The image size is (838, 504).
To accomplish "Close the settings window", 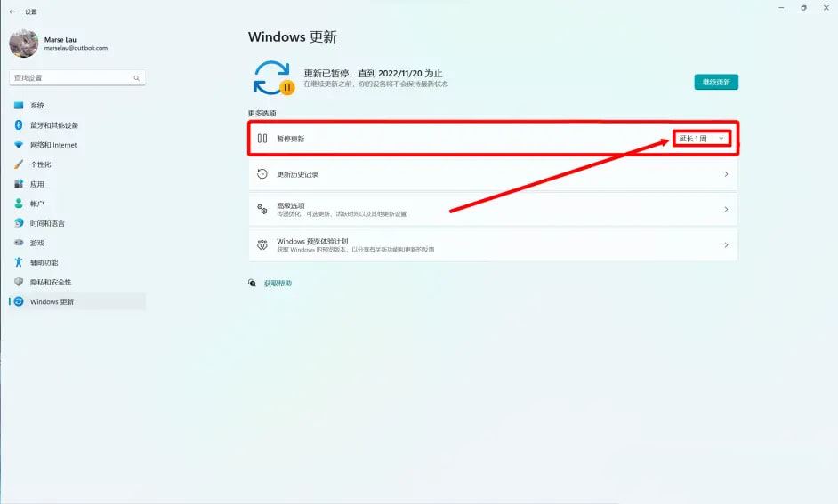I will coord(826,8).
